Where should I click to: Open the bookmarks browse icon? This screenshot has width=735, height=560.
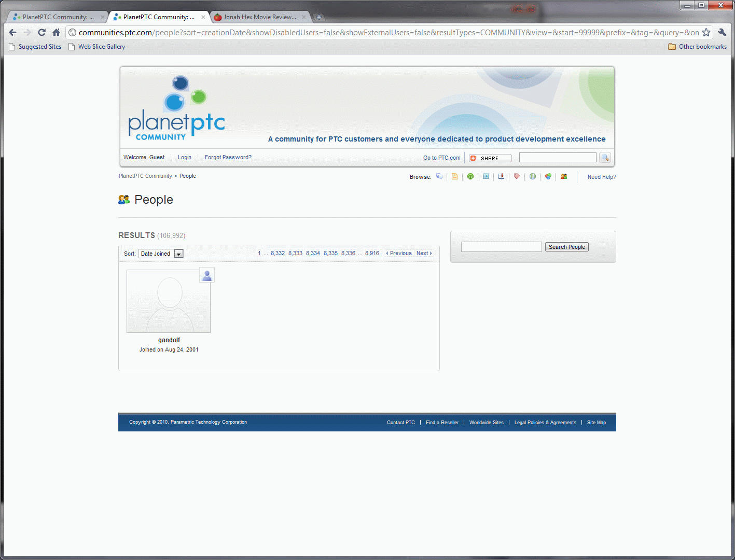[502, 176]
